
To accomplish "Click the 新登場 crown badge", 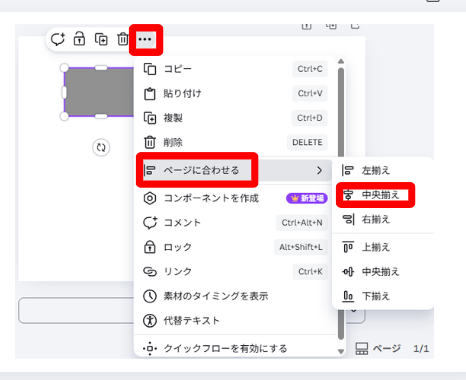I will (x=307, y=198).
